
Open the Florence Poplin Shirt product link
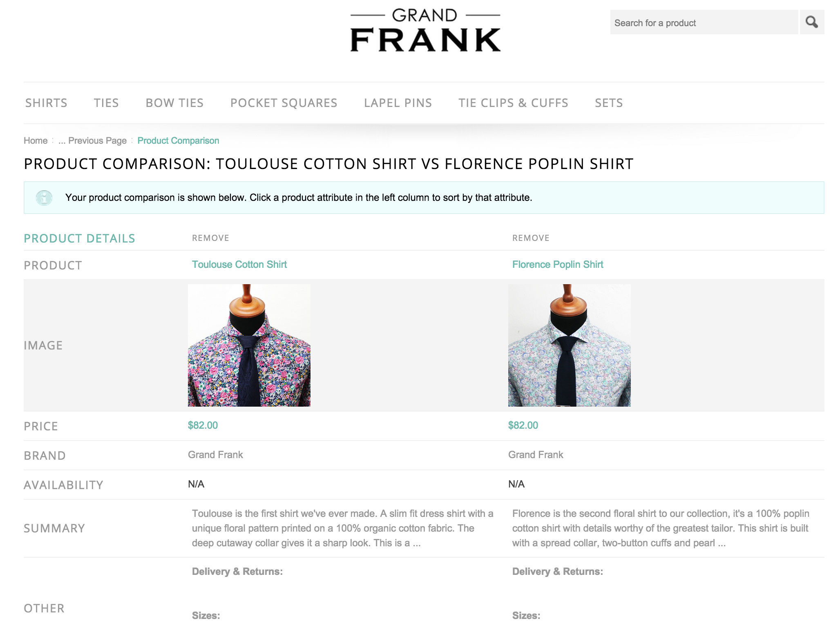pos(558,265)
